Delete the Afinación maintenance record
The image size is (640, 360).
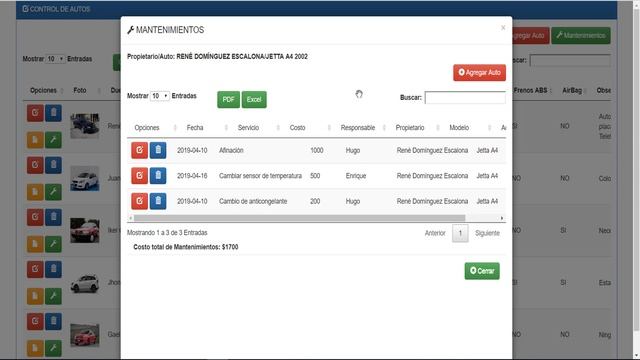tap(158, 150)
